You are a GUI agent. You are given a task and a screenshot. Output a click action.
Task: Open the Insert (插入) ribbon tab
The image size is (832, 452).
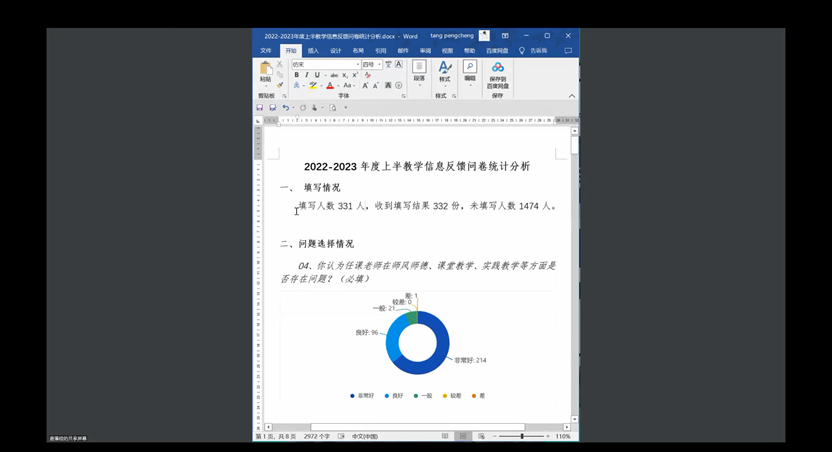click(313, 50)
